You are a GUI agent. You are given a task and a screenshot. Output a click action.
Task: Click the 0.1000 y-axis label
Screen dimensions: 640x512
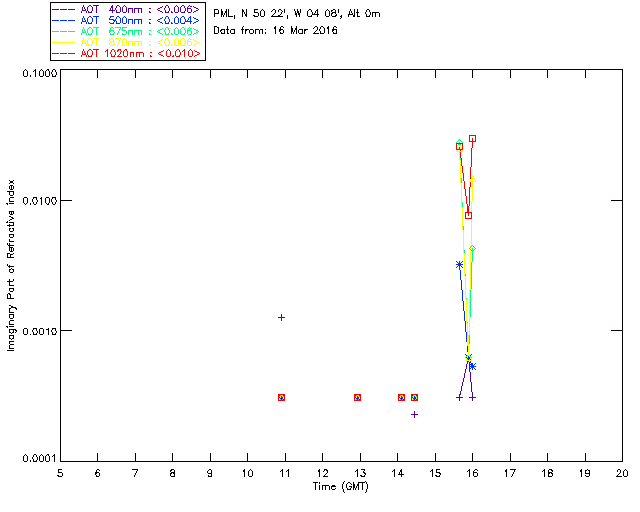[x=39, y=73]
